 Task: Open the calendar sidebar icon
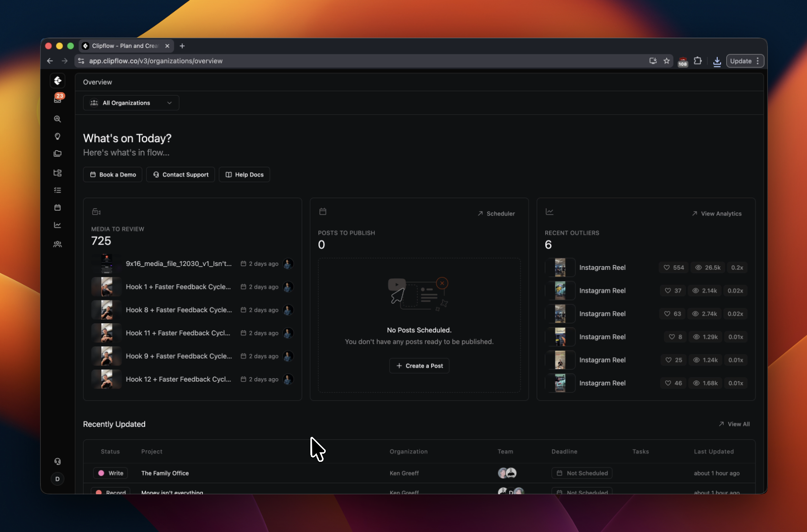pos(57,208)
